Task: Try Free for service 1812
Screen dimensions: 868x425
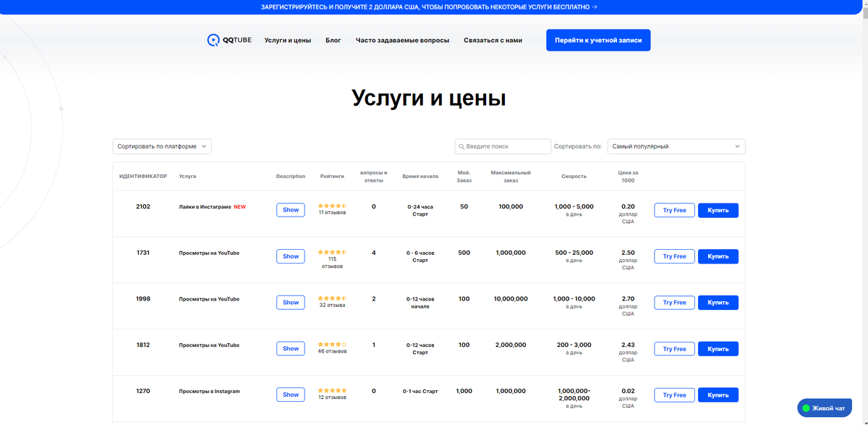Action: [x=674, y=349]
